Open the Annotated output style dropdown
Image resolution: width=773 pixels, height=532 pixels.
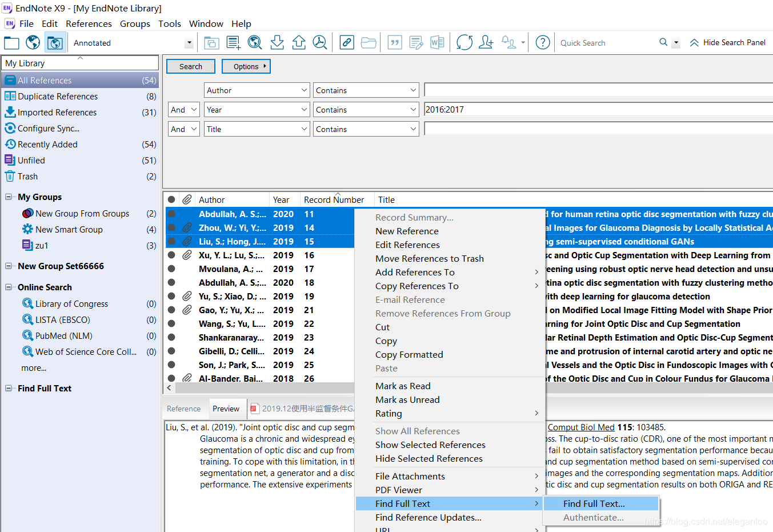point(189,43)
